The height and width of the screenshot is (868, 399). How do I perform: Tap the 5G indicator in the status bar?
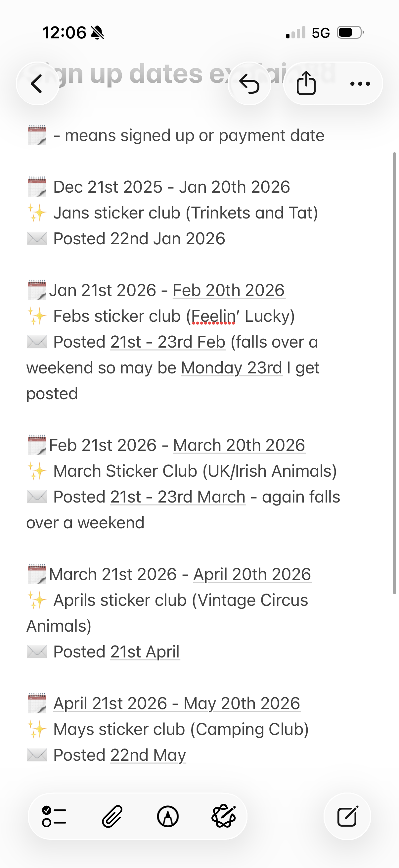[x=321, y=32]
